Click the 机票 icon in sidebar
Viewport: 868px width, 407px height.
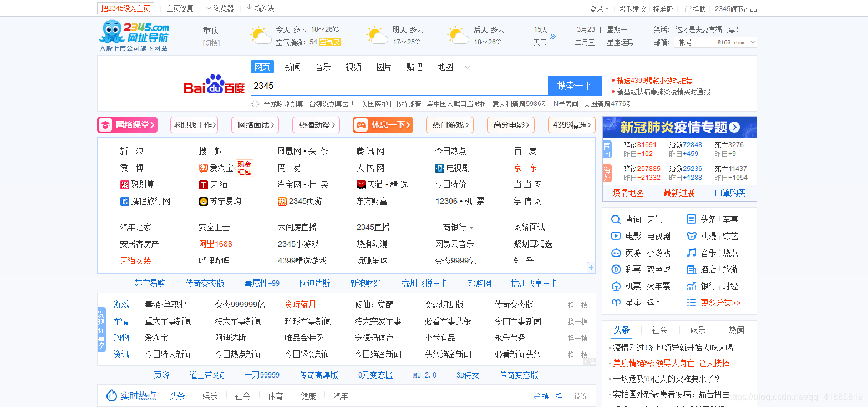pyautogui.click(x=616, y=286)
